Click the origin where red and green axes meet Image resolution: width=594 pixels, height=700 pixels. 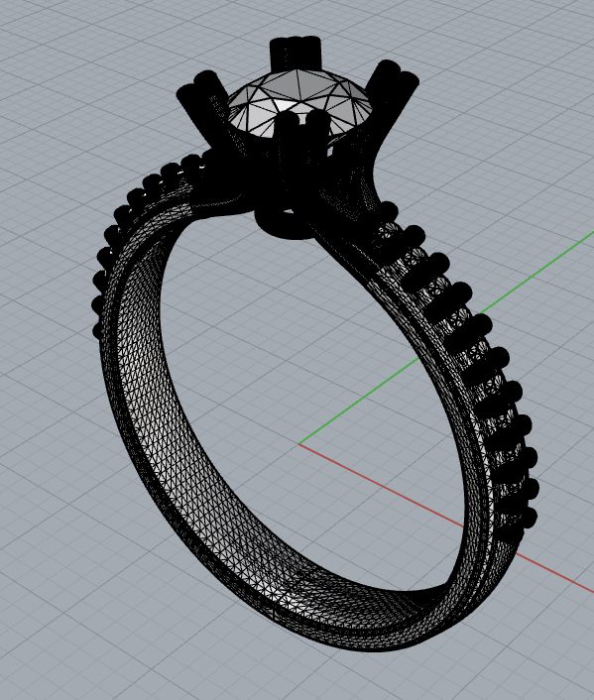[298, 444]
